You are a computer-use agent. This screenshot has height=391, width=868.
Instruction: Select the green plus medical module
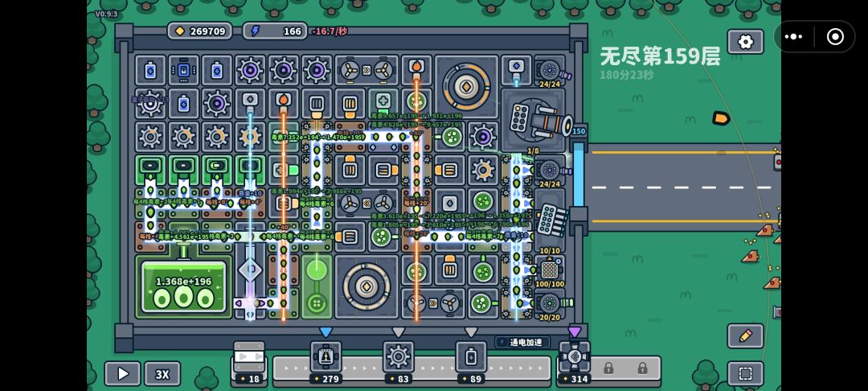coord(383,103)
